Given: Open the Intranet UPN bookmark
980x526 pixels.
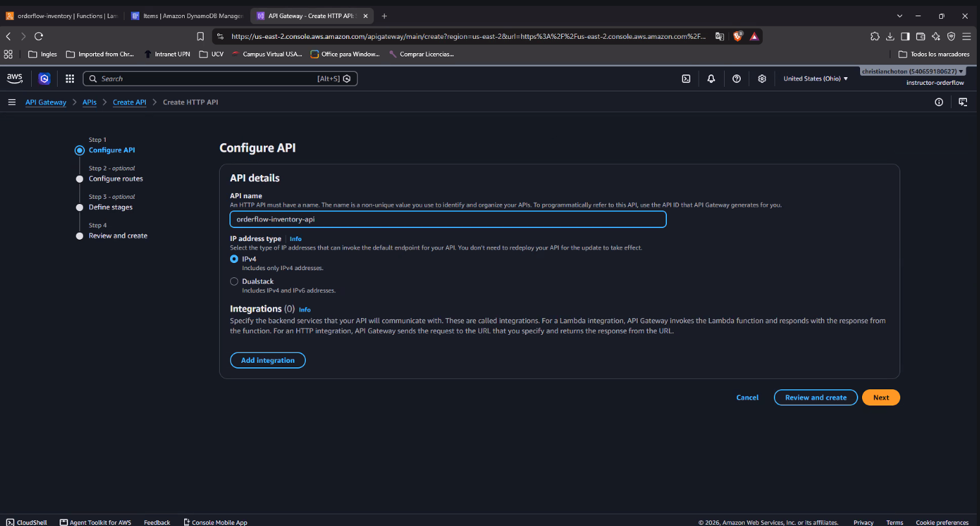Looking at the screenshot, I should (x=167, y=54).
